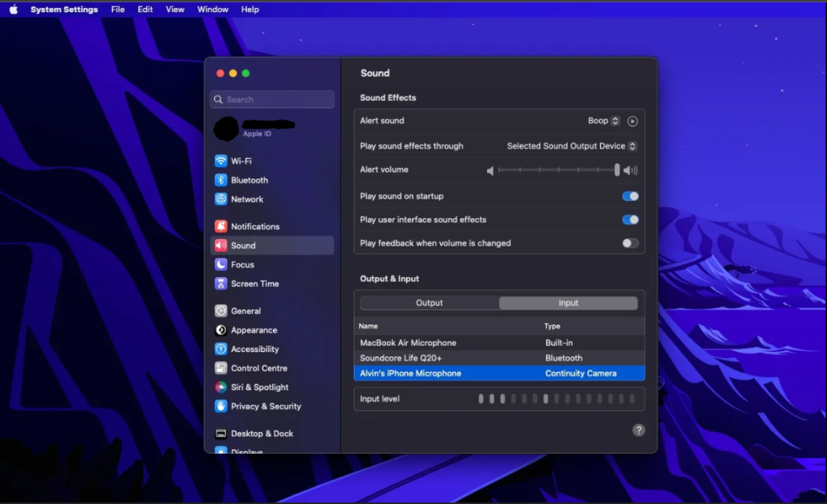The width and height of the screenshot is (827, 504).
Task: Open the Window menu in menu bar
Action: 212,10
